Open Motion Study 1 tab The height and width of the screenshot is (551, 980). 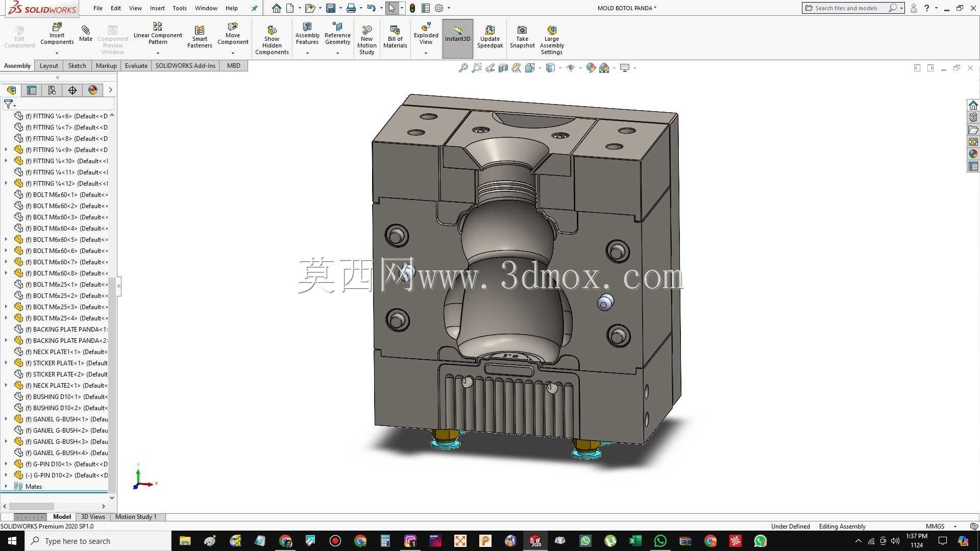136,517
